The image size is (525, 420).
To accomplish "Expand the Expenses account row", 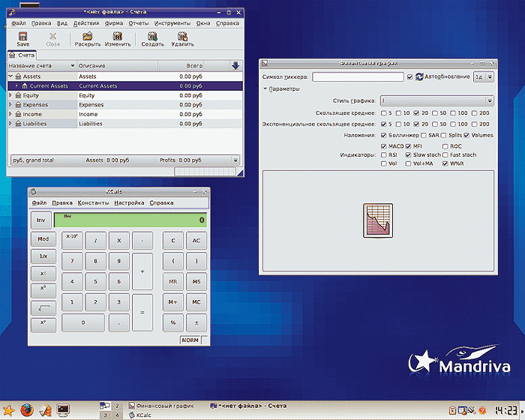I will coord(10,105).
